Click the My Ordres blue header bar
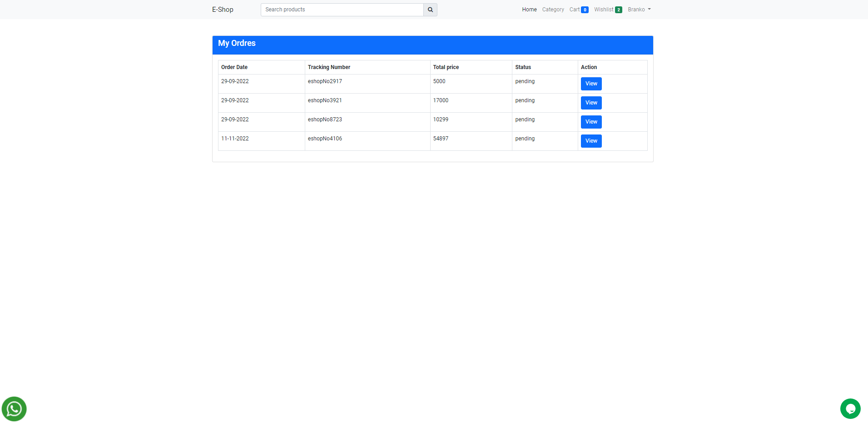Image resolution: width=868 pixels, height=423 pixels. tap(432, 45)
